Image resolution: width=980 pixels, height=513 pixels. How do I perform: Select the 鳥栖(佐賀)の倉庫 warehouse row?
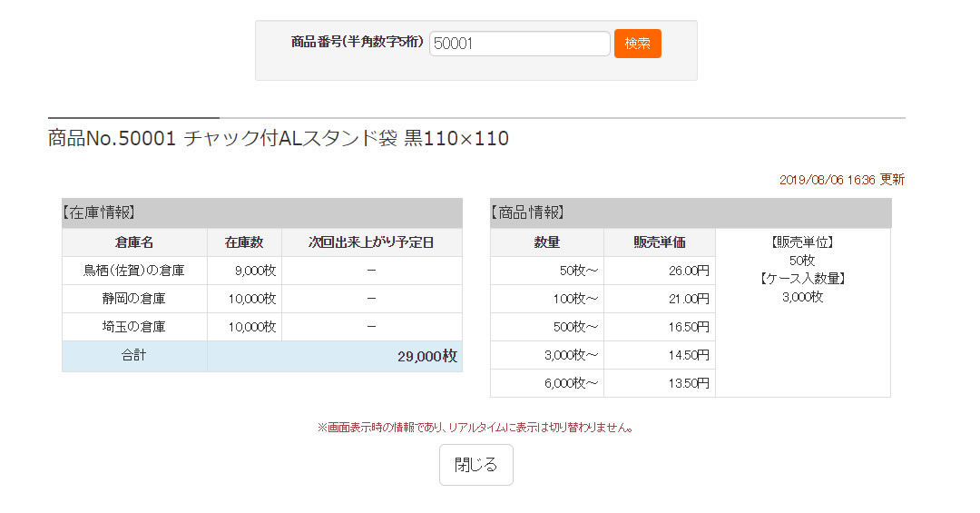tap(262, 271)
